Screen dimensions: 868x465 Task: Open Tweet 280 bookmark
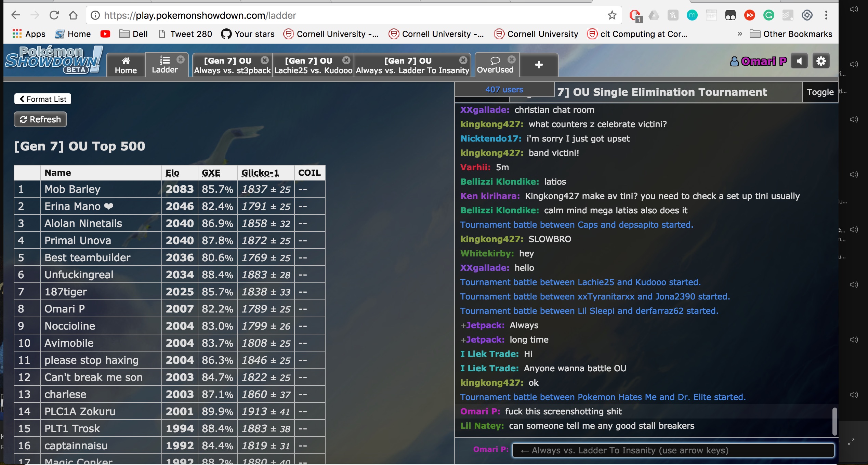point(185,34)
